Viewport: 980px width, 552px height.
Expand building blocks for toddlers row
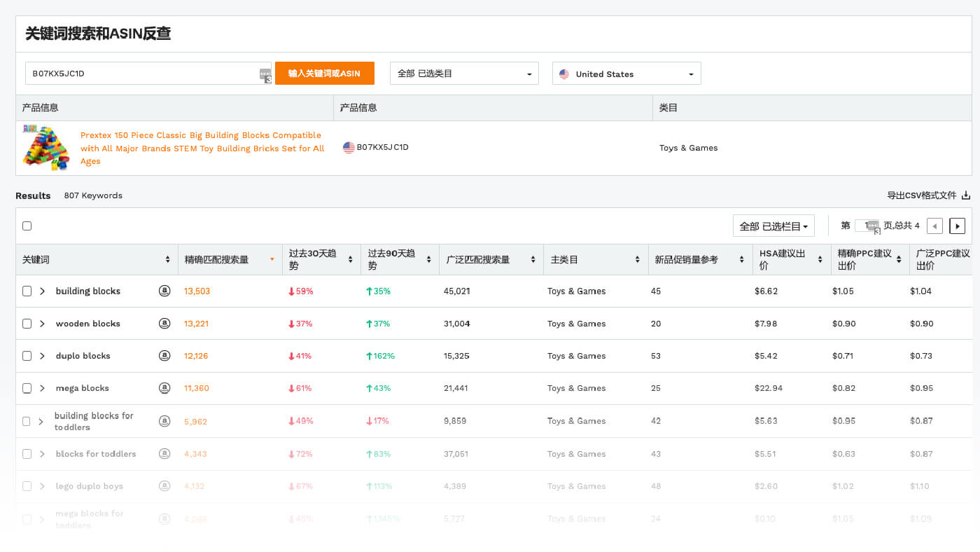(x=41, y=421)
